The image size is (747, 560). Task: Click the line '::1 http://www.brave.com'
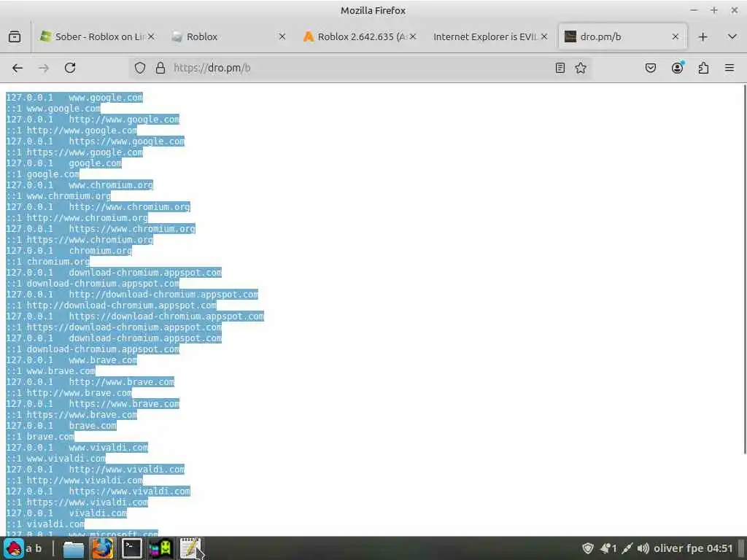pyautogui.click(x=69, y=393)
